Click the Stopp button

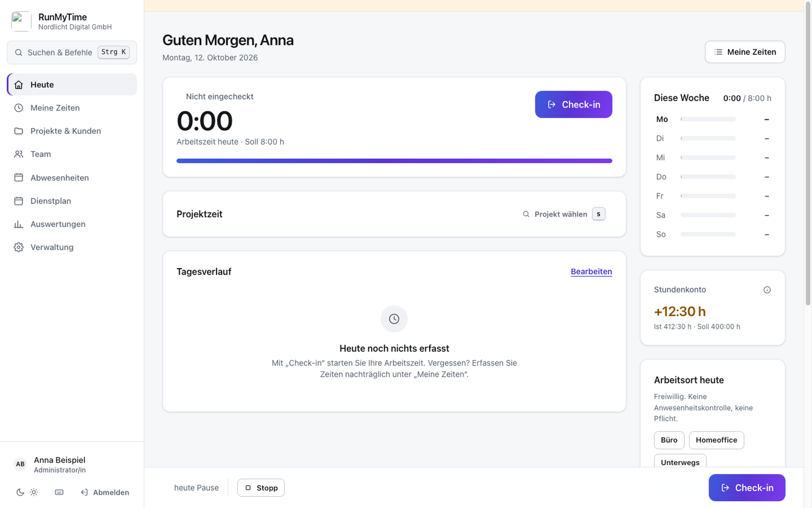tap(261, 488)
